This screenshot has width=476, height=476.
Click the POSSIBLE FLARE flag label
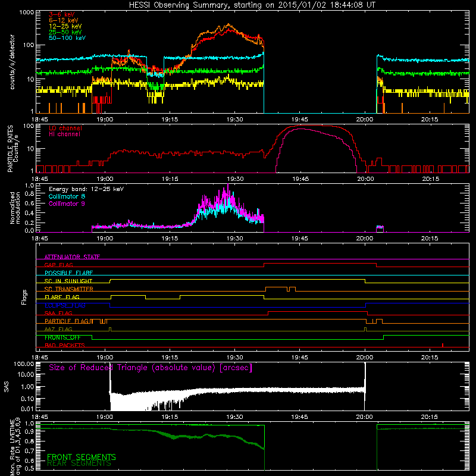click(x=68, y=273)
